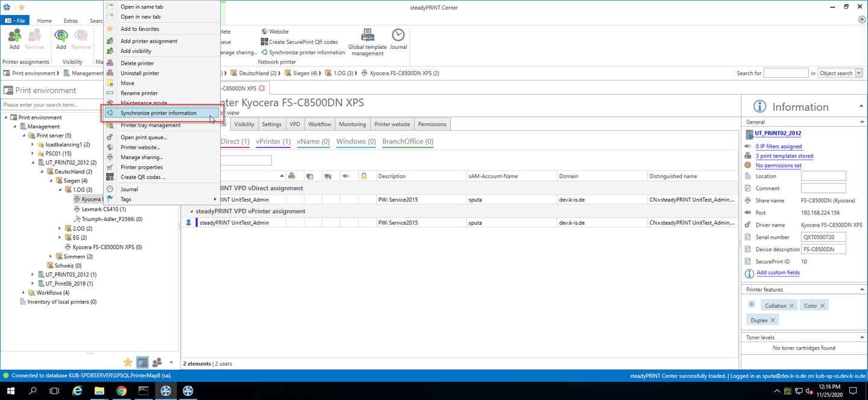Remove the Color feature tag

pos(822,305)
